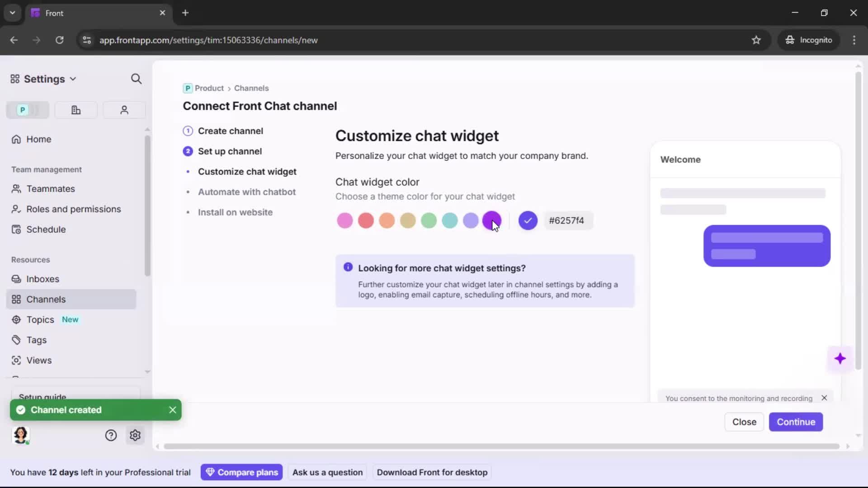Choose the green theme color swatch
Image resolution: width=868 pixels, height=488 pixels.
[429, 221]
